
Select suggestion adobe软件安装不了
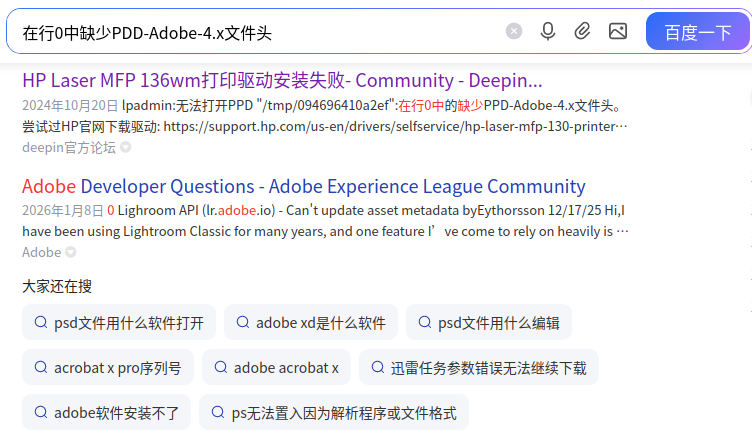[106, 413]
